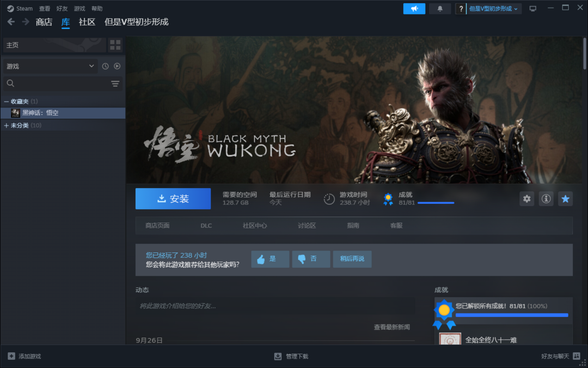588x368 pixels.
Task: Click the achievements ribbon icon beside 成就
Action: point(388,199)
